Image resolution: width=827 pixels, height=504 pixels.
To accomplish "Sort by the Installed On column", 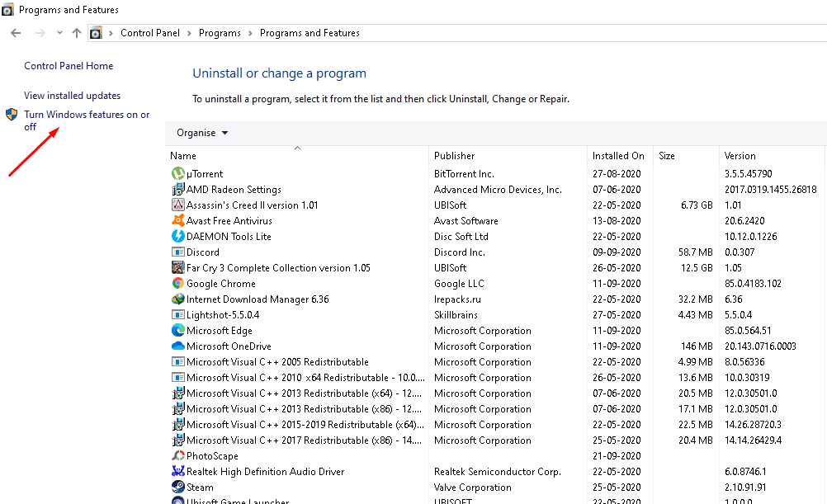I will 617,156.
